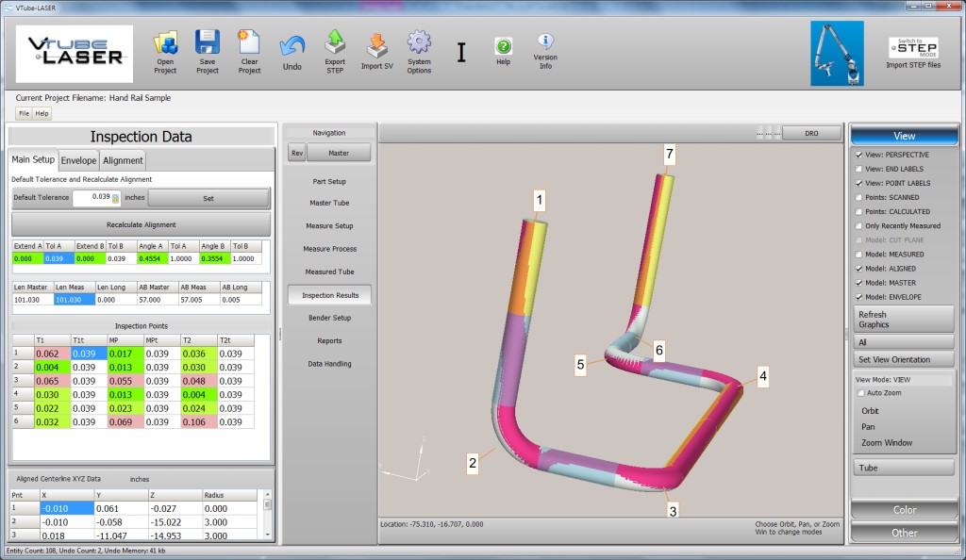Click the Save Project floppy icon

(x=208, y=43)
